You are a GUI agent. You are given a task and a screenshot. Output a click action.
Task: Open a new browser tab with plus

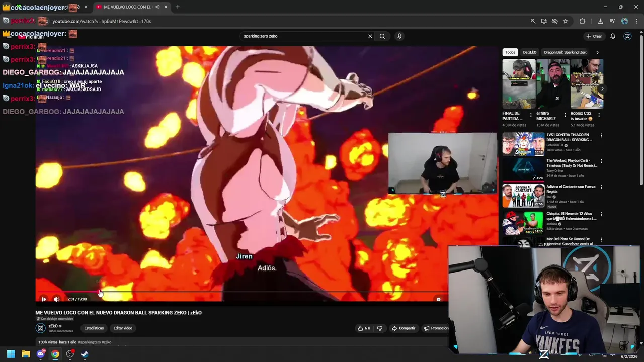tap(178, 7)
